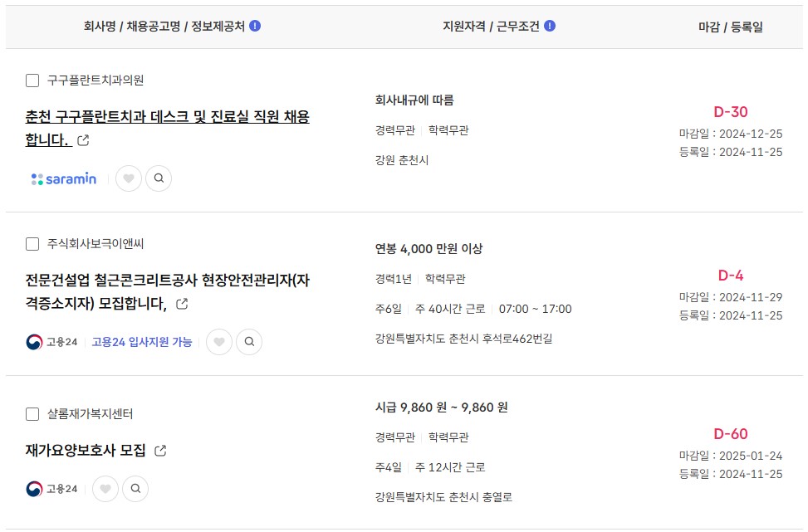
Task: Click external link icon after 합니다.
Action: [83, 140]
